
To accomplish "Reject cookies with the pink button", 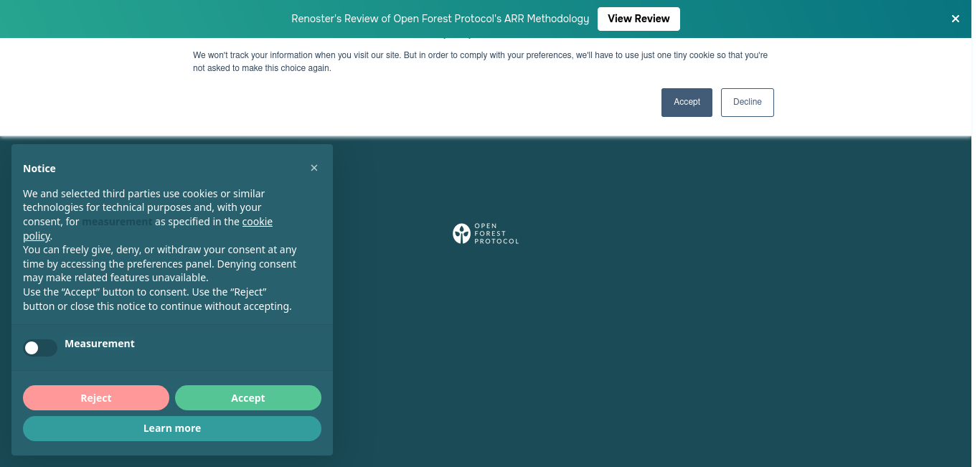I will click(96, 398).
